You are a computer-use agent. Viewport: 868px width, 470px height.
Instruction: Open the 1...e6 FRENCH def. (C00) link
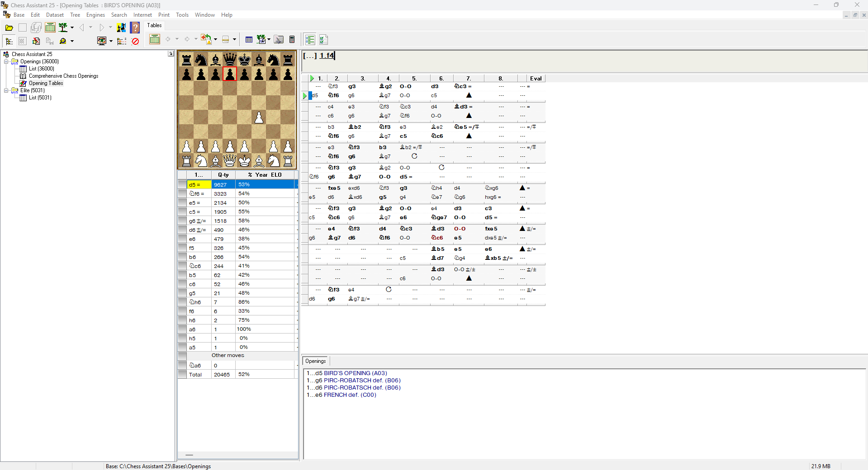(x=350, y=395)
